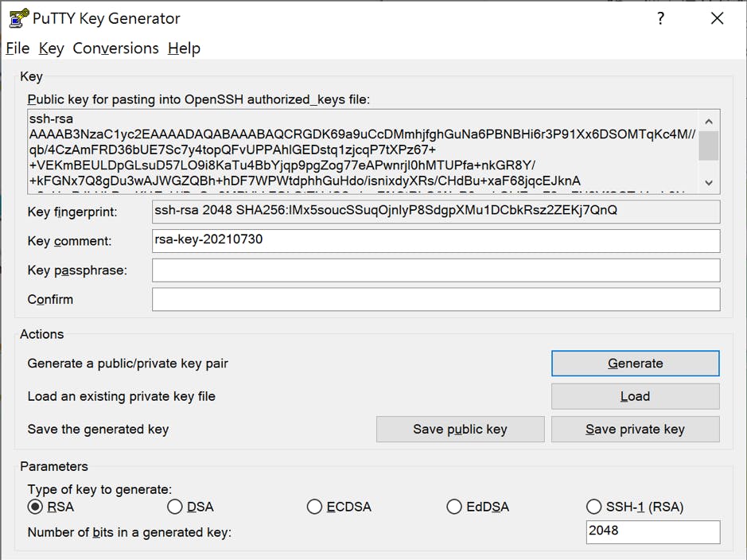
Task: Open the File menu
Action: click(18, 49)
